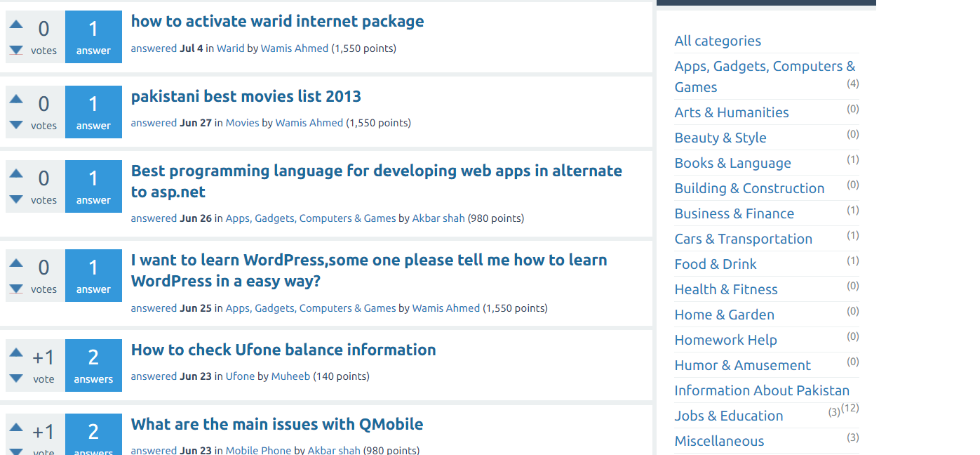Image resolution: width=980 pixels, height=455 pixels.
Task: Downvote the Ufone balance information question
Action: click(16, 378)
